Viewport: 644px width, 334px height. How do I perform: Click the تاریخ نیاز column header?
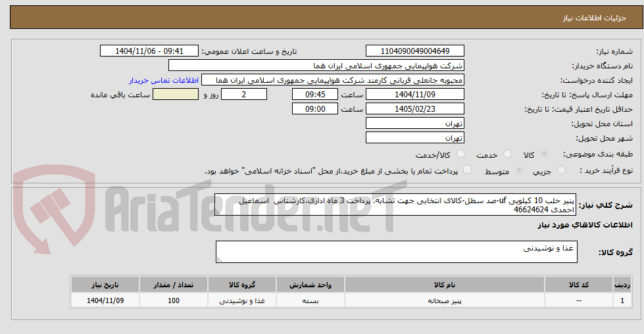(x=105, y=285)
